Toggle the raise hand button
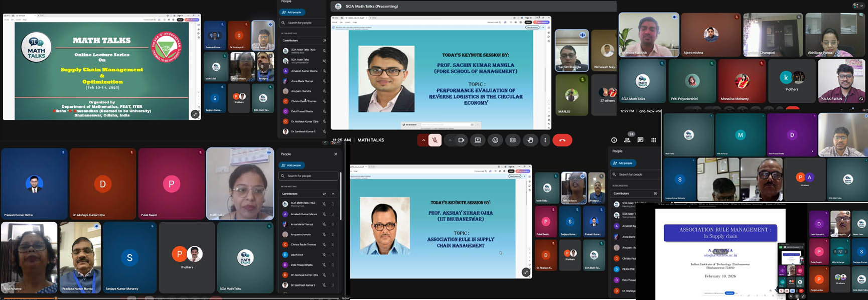868x300 pixels. click(530, 140)
